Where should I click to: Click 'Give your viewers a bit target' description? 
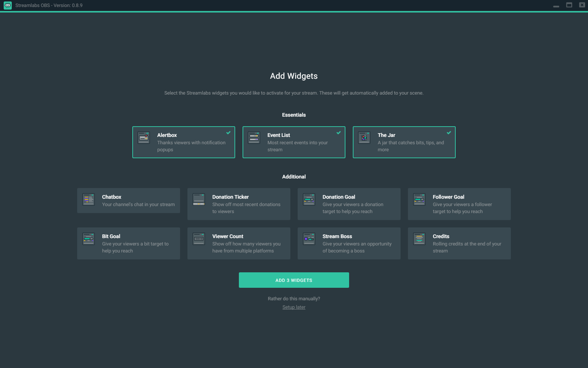pyautogui.click(x=135, y=247)
